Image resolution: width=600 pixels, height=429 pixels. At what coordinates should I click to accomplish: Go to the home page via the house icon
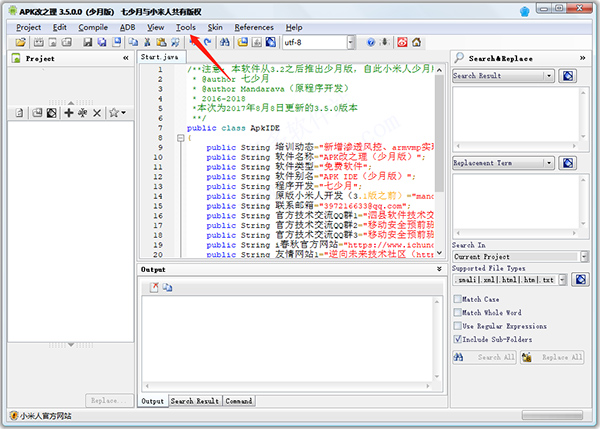coord(416,42)
